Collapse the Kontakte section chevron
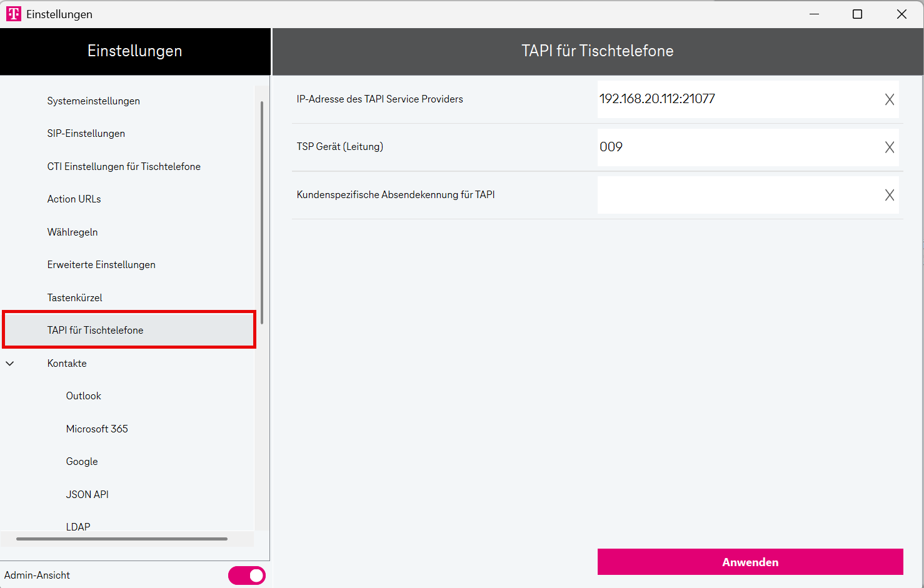Viewport: 924px width, 588px height. [10, 363]
